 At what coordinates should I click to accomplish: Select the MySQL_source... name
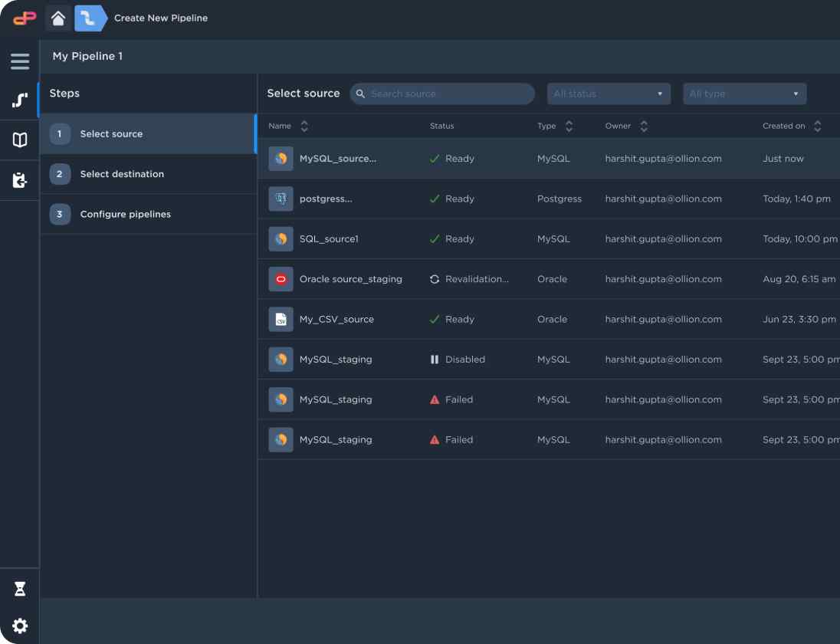[x=337, y=159]
